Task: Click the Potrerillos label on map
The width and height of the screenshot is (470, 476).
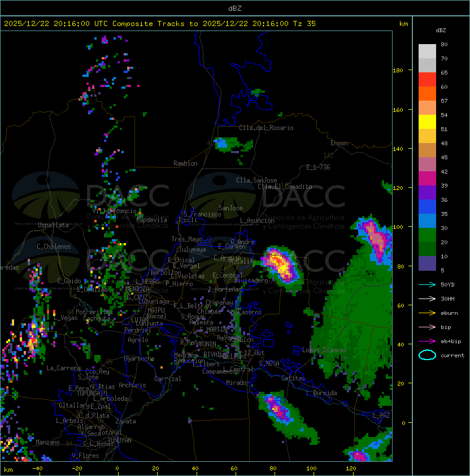Action: (x=94, y=312)
